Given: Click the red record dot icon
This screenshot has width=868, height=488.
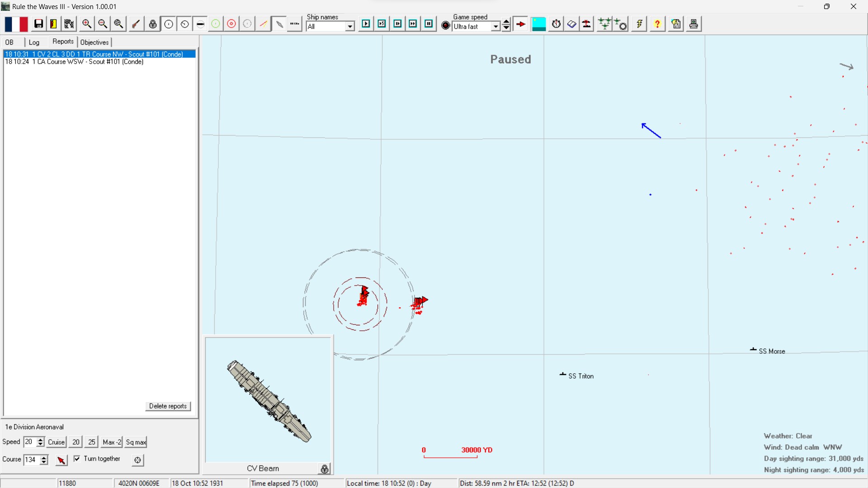Looking at the screenshot, I should (446, 26).
